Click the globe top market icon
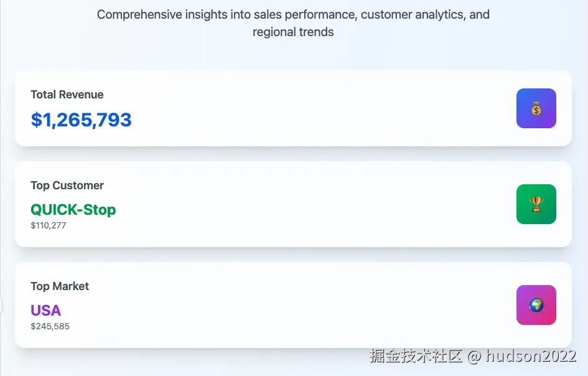588x376 pixels. (536, 305)
